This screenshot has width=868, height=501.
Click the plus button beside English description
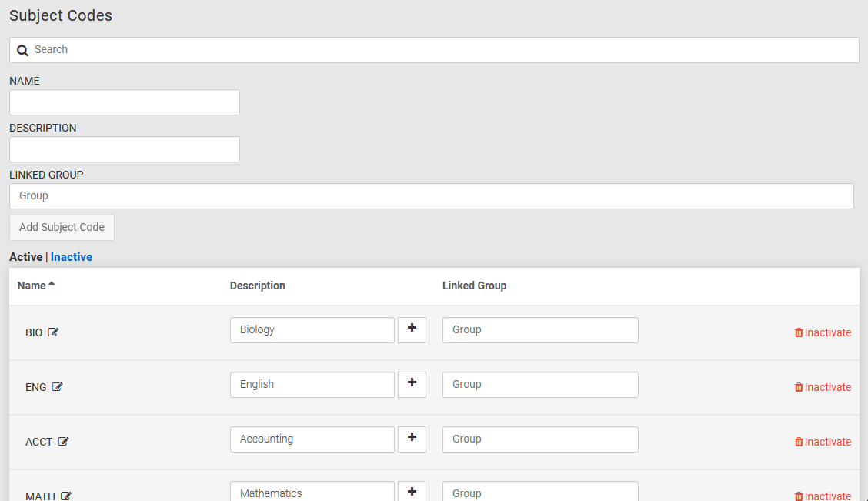click(x=412, y=384)
